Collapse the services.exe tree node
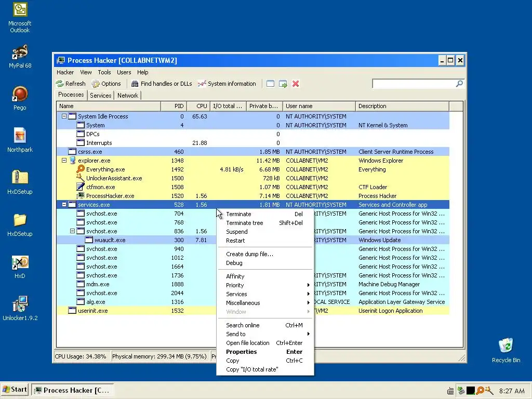532x399 pixels. [64, 205]
